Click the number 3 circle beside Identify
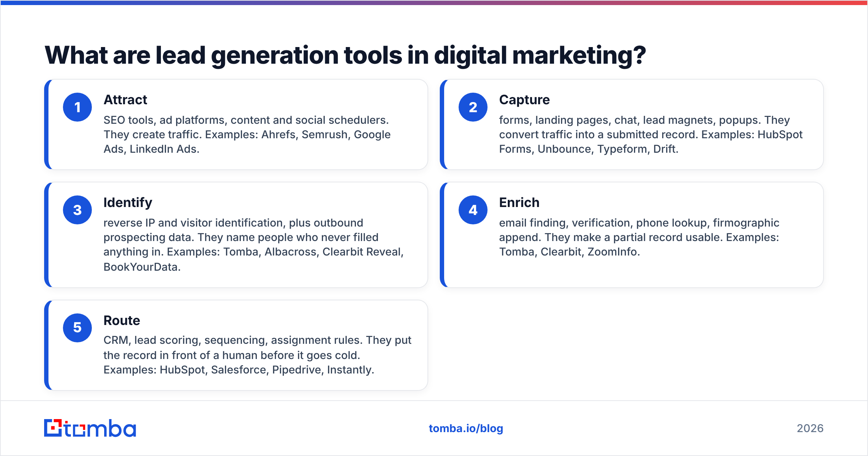868x456 pixels. click(x=77, y=210)
